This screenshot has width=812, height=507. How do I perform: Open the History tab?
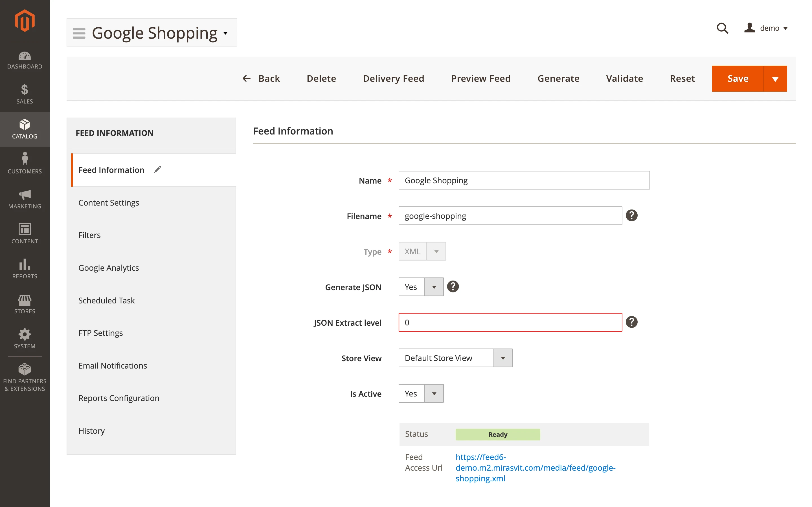[x=91, y=431]
